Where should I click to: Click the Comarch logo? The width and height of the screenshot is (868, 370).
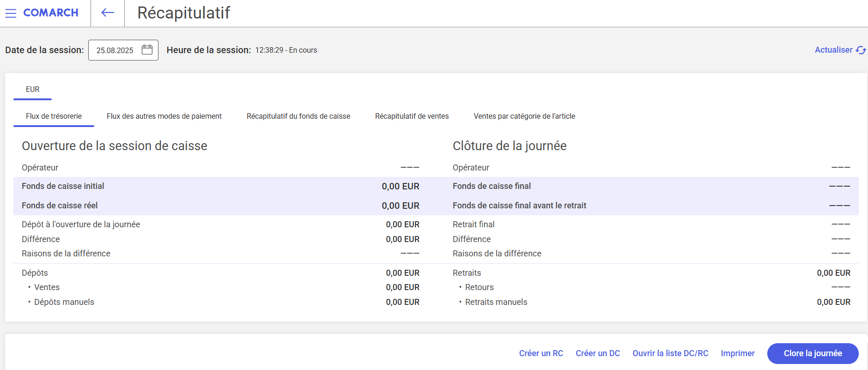(x=51, y=13)
